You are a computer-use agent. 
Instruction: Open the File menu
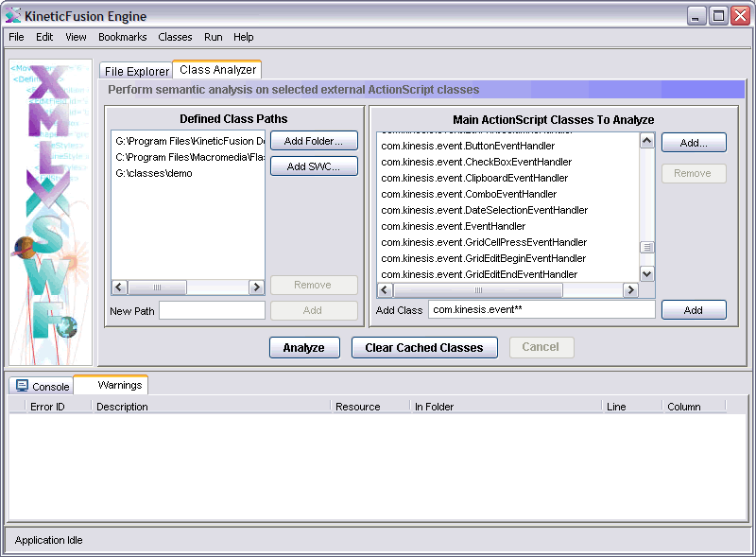click(x=16, y=37)
